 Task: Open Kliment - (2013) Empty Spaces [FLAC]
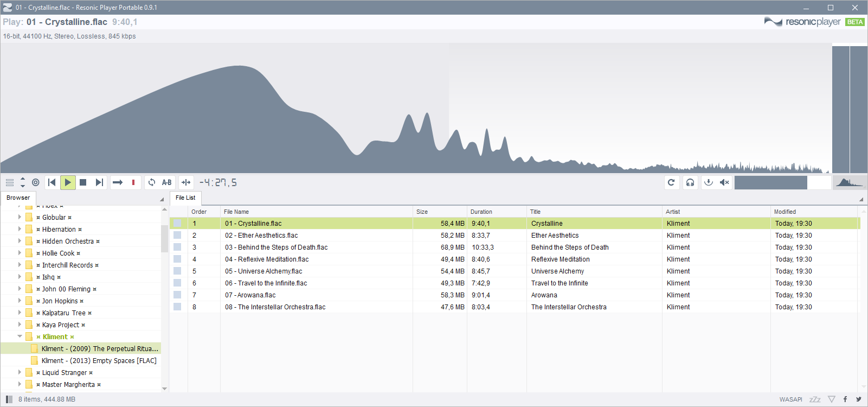[x=99, y=361]
